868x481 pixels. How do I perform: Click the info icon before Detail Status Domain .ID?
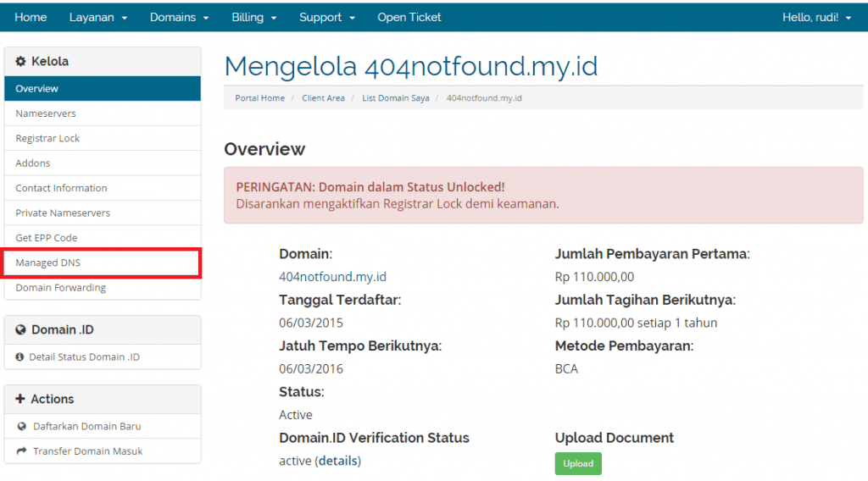tap(19, 357)
